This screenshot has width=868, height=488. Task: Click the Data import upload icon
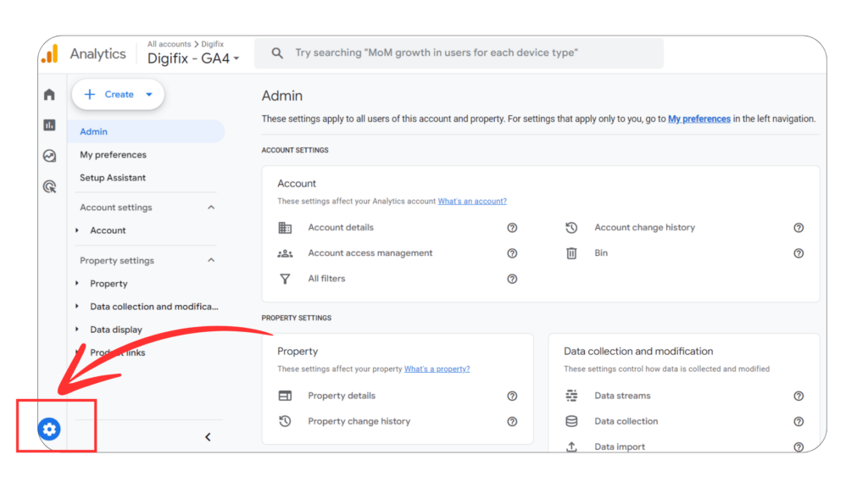pos(571,446)
